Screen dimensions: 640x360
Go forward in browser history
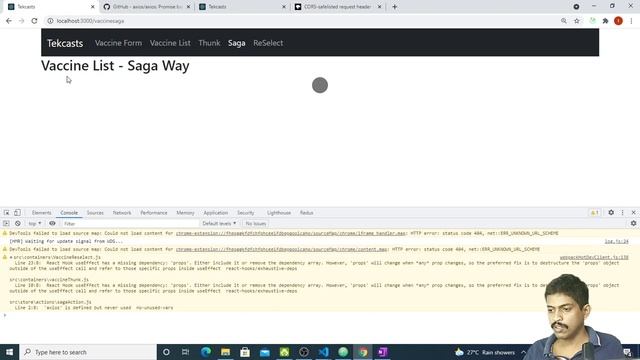[x=22, y=21]
